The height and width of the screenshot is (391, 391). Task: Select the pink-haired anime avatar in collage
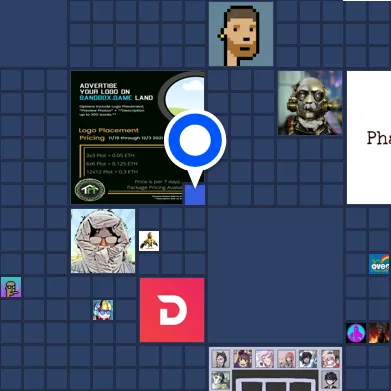[x=264, y=359]
